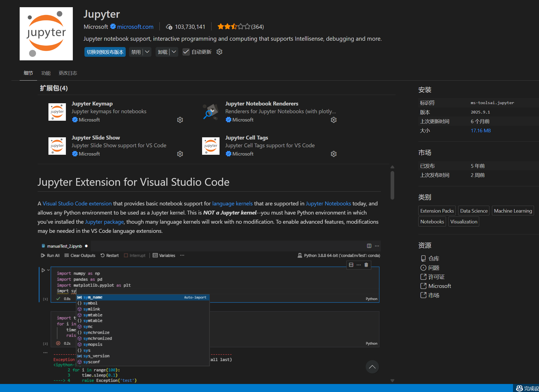This screenshot has height=392, width=539.
Task: Open the manage gear beside 自动更新
Action: 220,52
